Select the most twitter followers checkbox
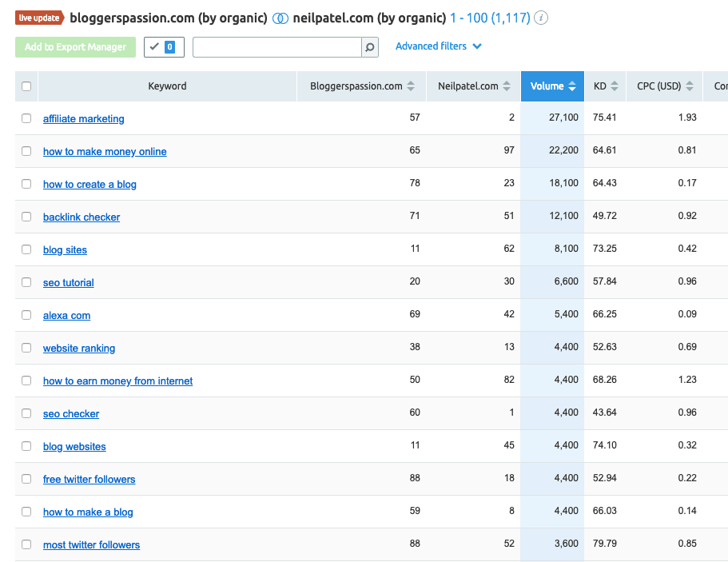 pyautogui.click(x=26, y=544)
